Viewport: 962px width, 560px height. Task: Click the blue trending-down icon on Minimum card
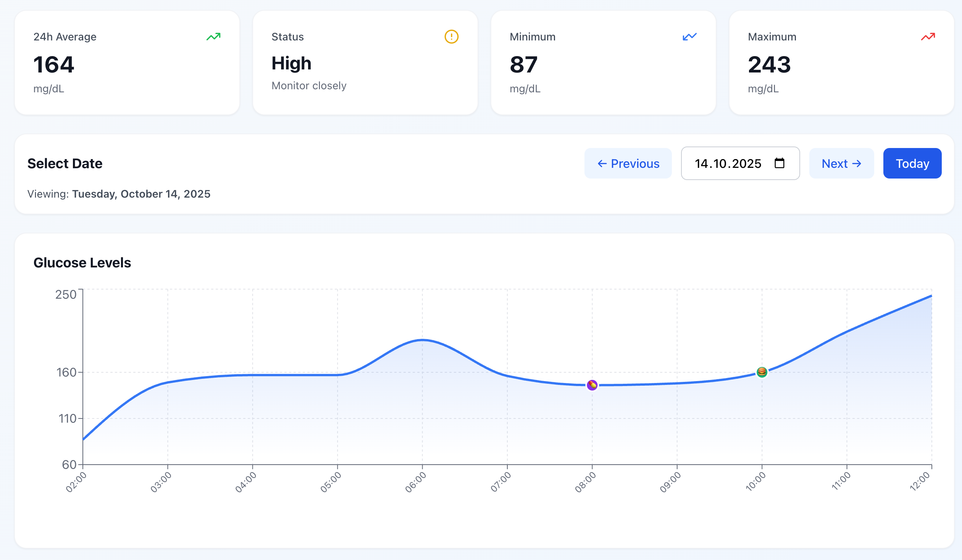click(689, 37)
